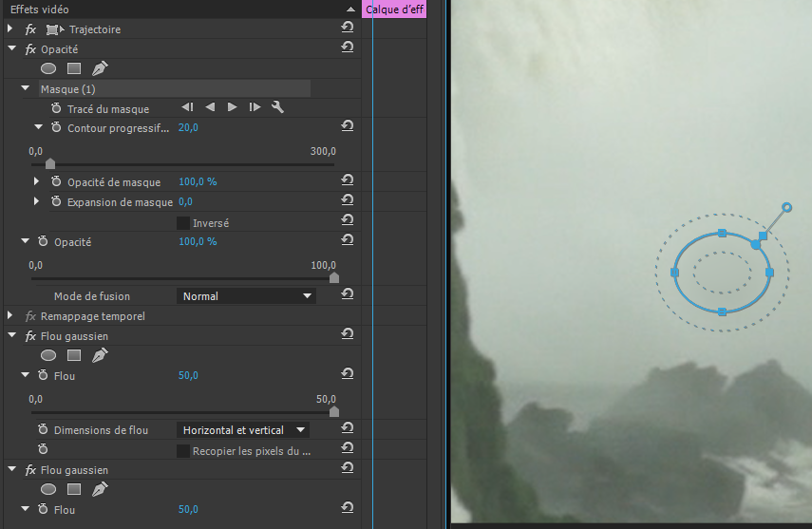
Task: Click mask feather handle circle in preview
Action: (x=786, y=208)
